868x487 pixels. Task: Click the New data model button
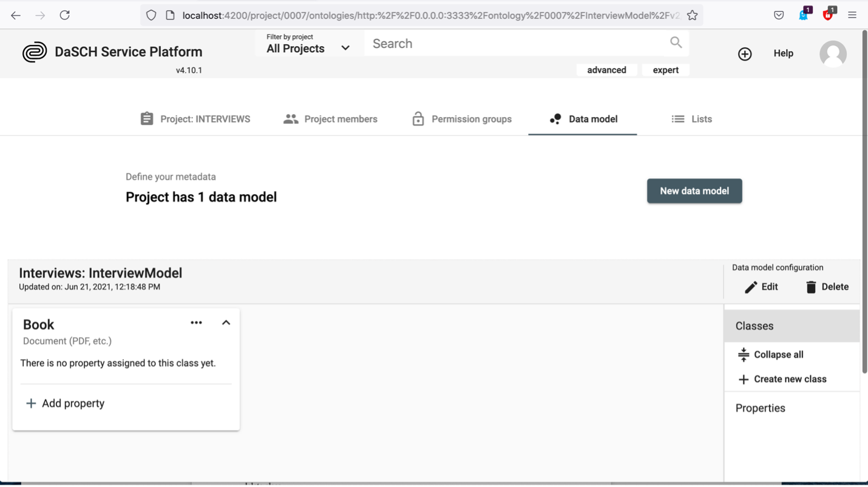coord(694,191)
